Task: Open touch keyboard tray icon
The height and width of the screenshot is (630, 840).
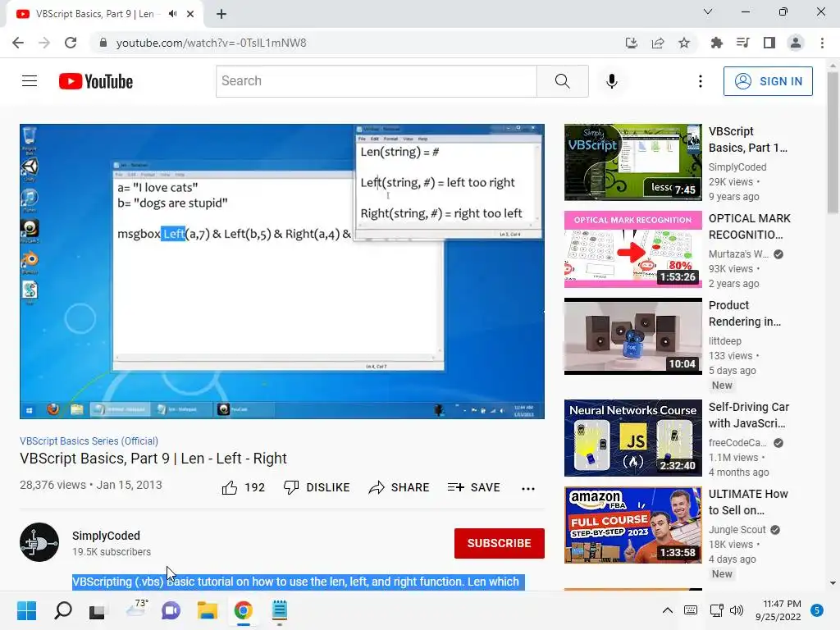Action: 691,610
